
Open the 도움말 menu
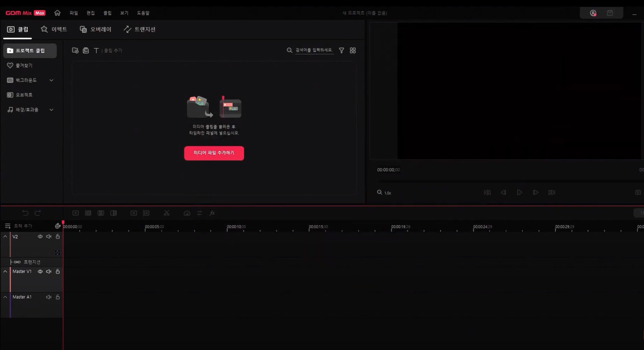point(143,13)
